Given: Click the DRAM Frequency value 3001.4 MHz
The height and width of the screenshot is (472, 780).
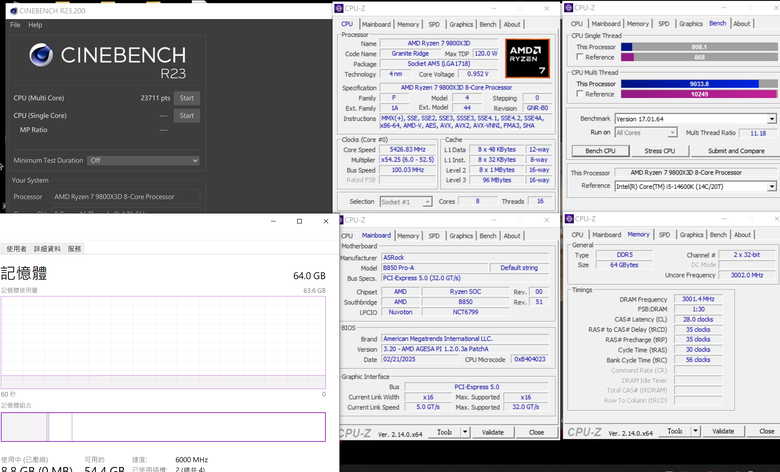Looking at the screenshot, I should pos(698,299).
